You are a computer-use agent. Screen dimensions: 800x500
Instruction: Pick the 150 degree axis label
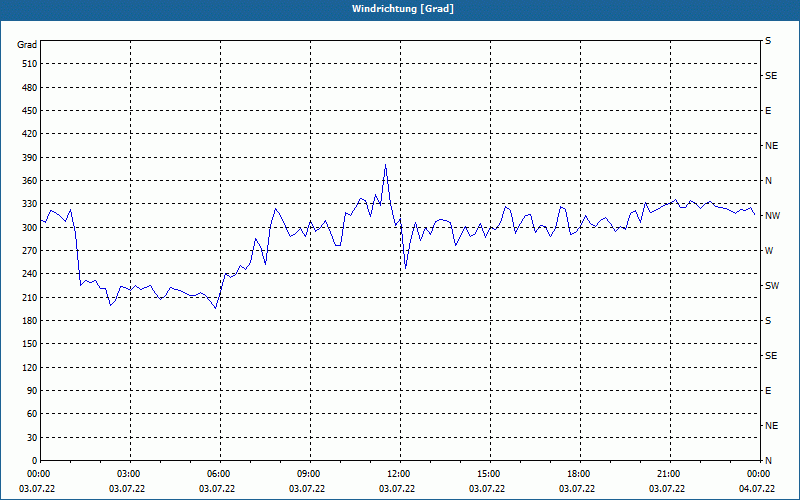click(30, 344)
